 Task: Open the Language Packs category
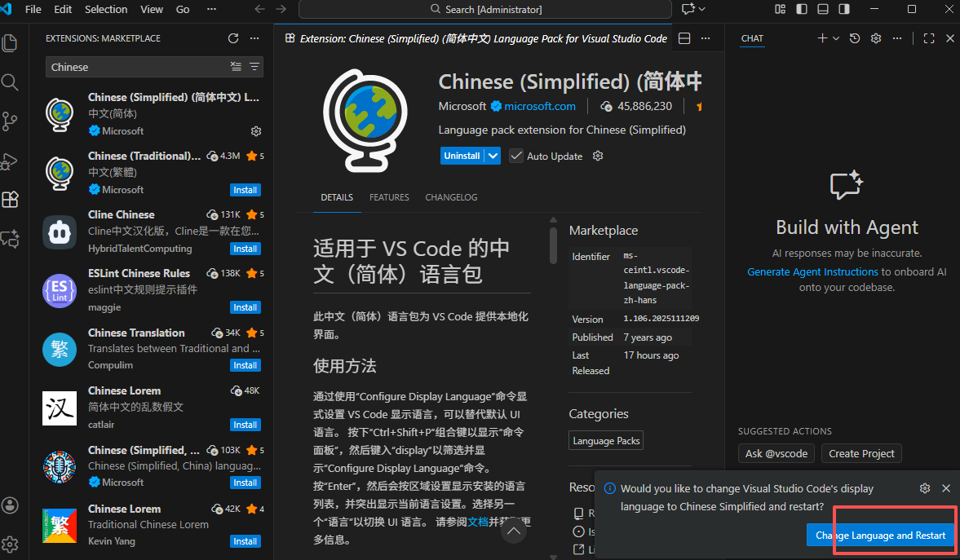(x=606, y=441)
